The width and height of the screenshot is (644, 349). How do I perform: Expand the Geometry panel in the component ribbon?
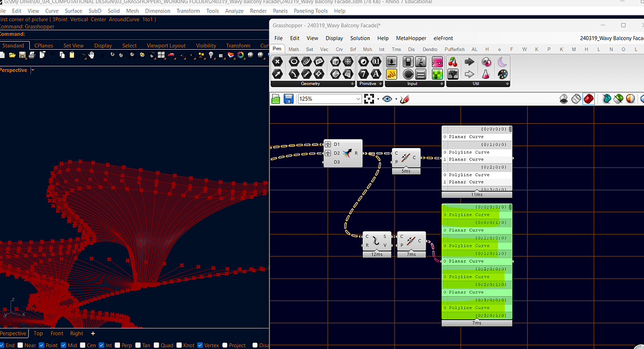coord(352,83)
